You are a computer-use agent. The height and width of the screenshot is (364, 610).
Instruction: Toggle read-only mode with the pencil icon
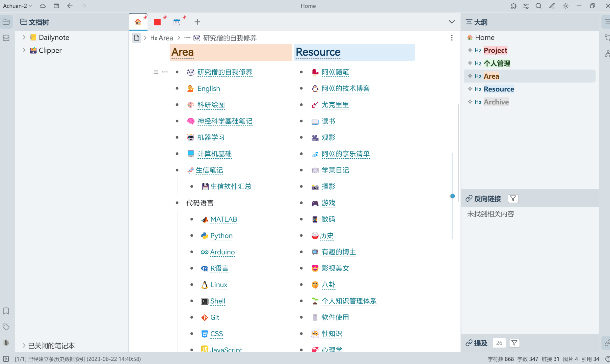pos(552,6)
